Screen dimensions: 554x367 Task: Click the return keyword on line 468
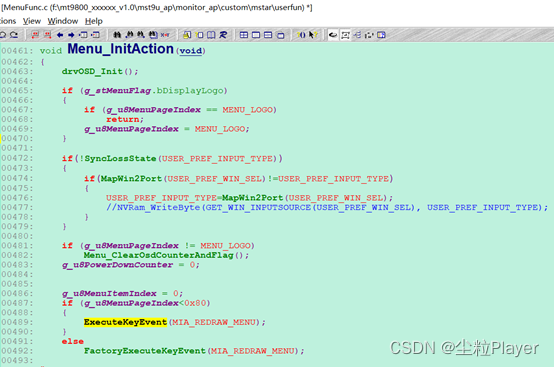click(123, 119)
